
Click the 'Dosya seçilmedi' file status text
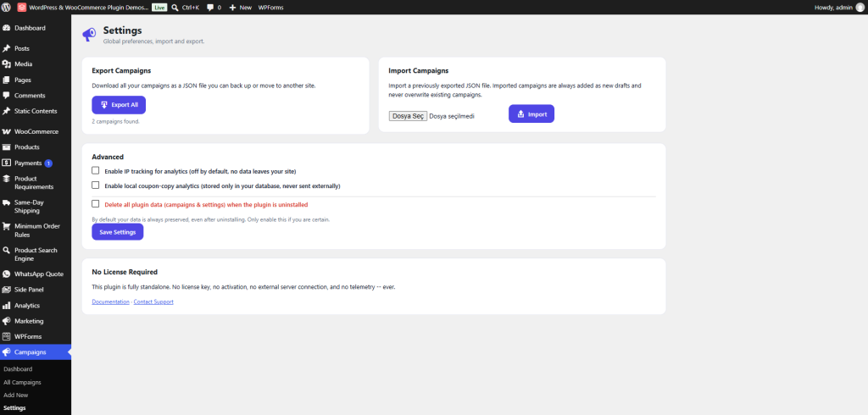(452, 116)
